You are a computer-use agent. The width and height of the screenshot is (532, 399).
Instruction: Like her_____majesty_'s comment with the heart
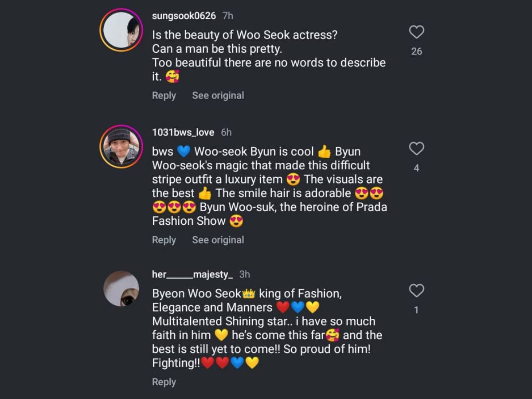pyautogui.click(x=416, y=290)
